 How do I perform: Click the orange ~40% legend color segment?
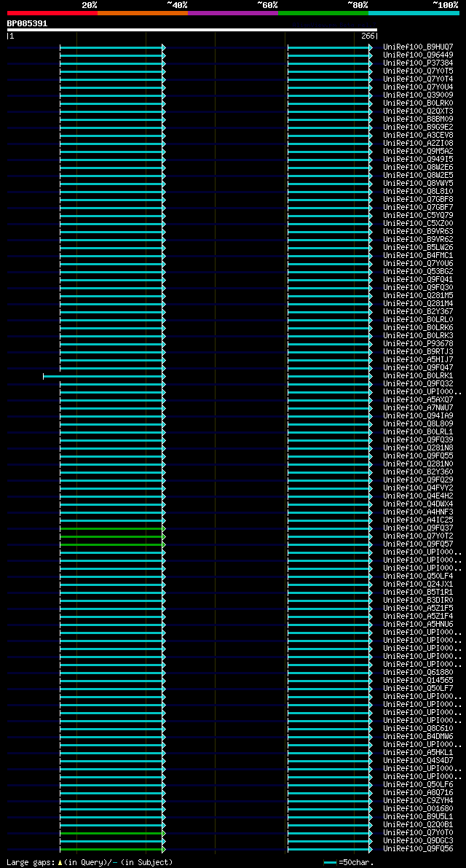click(x=143, y=12)
